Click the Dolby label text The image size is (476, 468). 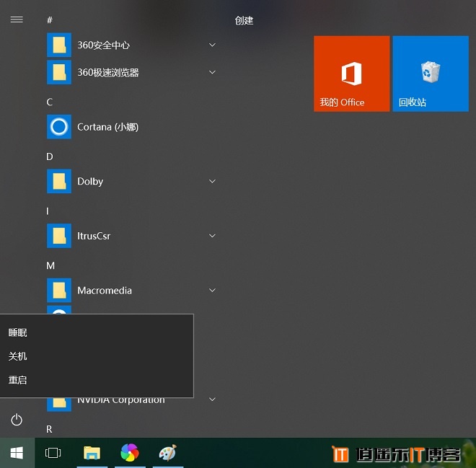tap(90, 181)
